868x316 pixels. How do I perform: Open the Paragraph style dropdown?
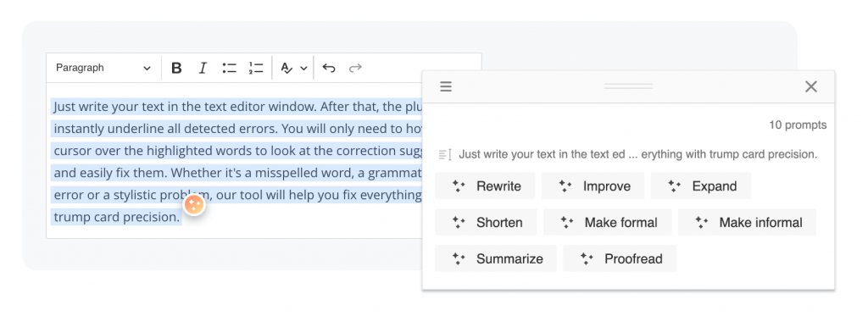point(103,68)
